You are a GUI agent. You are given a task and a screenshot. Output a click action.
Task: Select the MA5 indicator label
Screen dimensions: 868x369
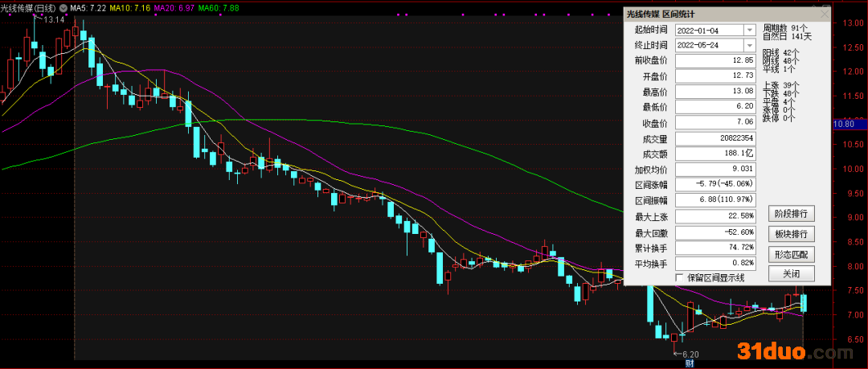pyautogui.click(x=88, y=7)
